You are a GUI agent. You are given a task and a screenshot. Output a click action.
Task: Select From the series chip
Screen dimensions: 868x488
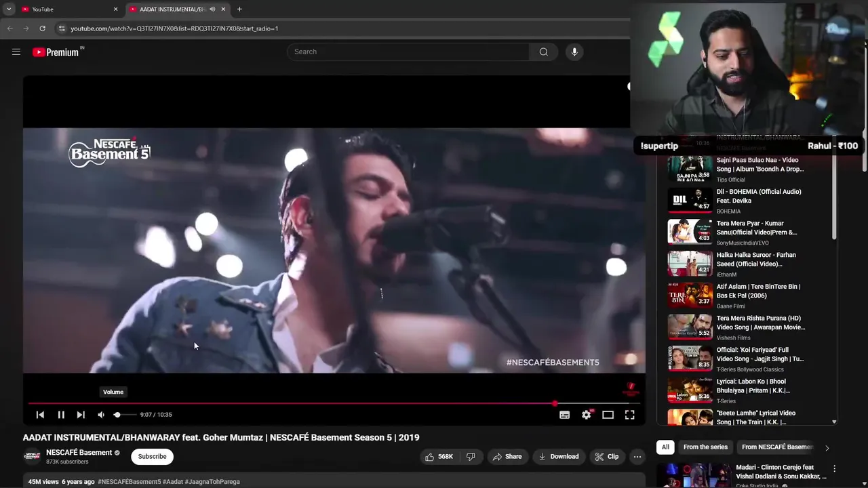pyautogui.click(x=705, y=447)
